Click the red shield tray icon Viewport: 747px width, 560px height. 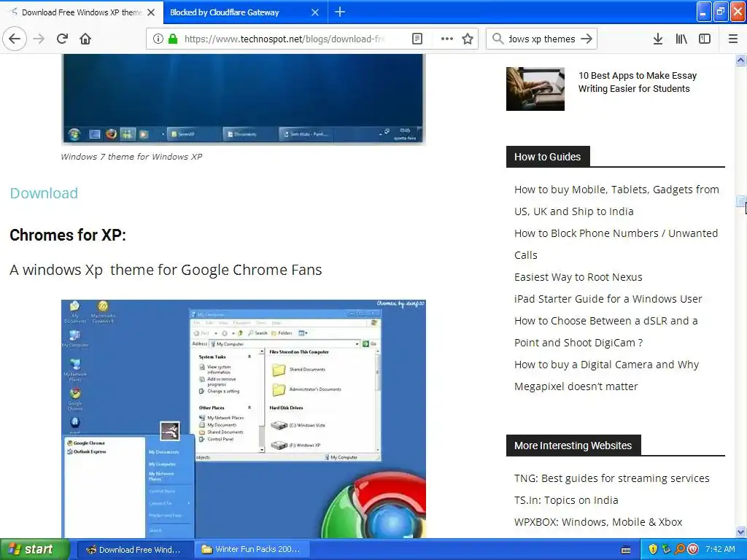[693, 550]
